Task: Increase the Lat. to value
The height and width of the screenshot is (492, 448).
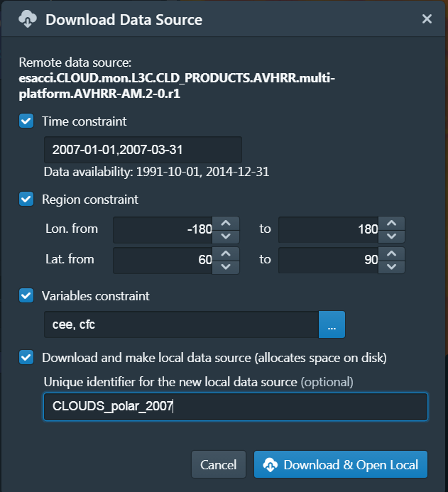Action: pos(391,253)
